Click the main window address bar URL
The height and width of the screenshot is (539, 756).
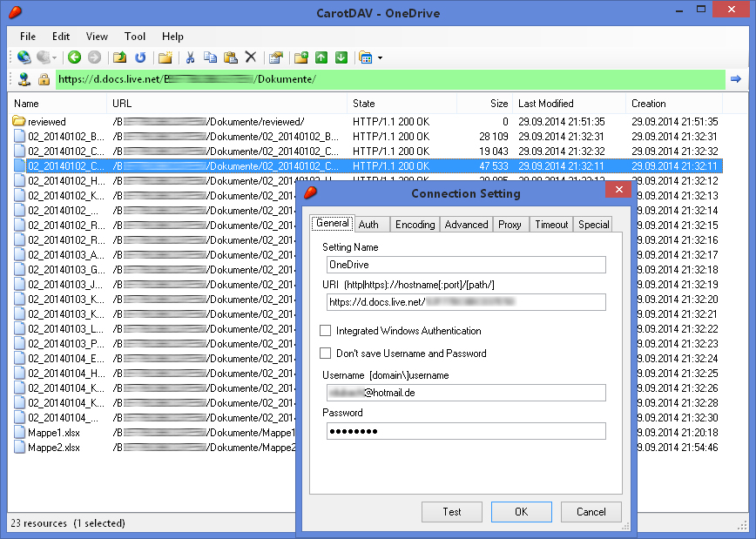point(390,79)
